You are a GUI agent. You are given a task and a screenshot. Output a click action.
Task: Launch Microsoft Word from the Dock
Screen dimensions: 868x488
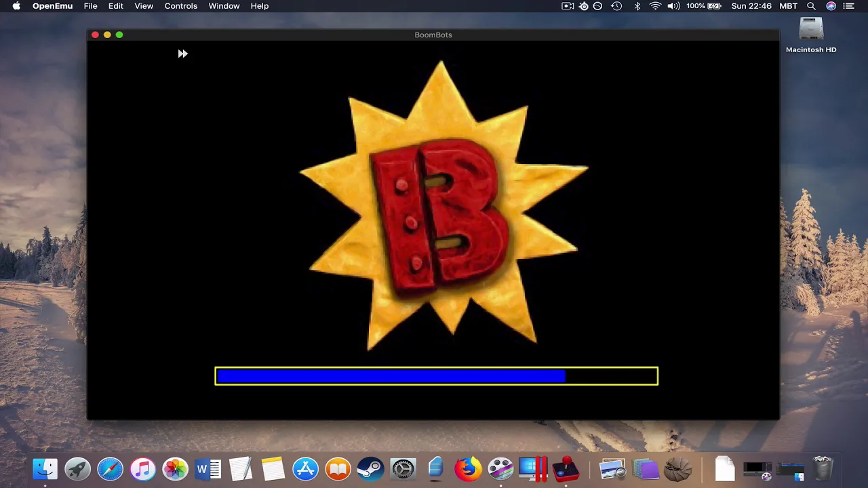pos(208,468)
